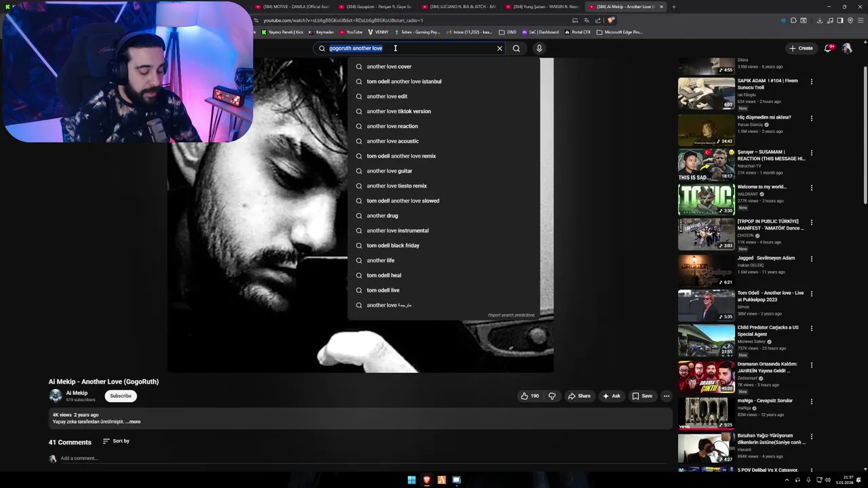Select suggestion 'another love acoustic'
The height and width of the screenshot is (488, 868).
tap(443, 141)
